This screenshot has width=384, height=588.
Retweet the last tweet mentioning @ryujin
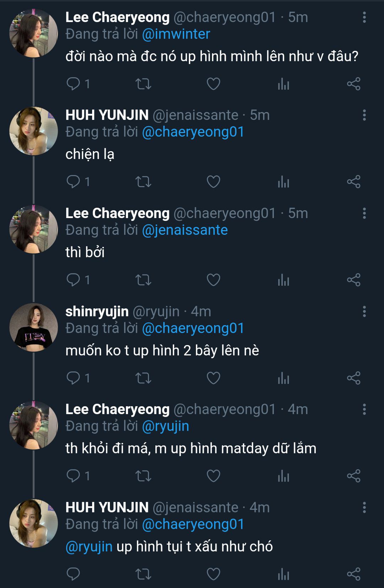click(x=143, y=574)
